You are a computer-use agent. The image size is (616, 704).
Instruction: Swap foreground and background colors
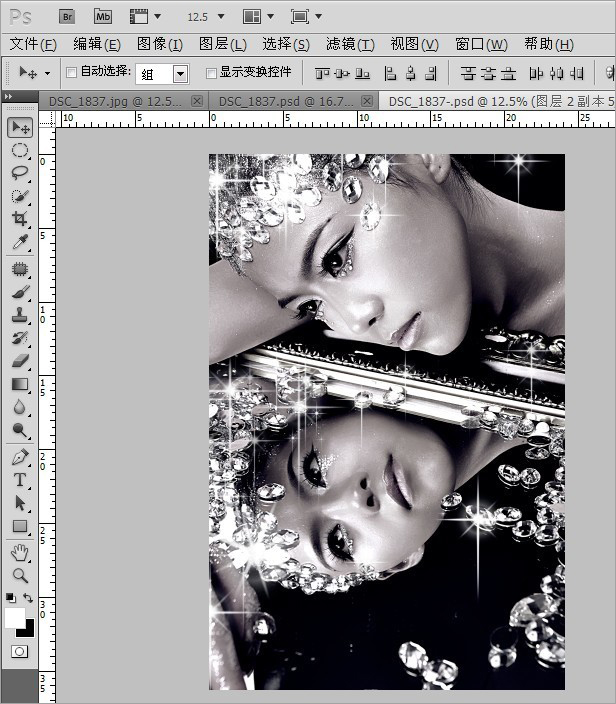coord(29,598)
